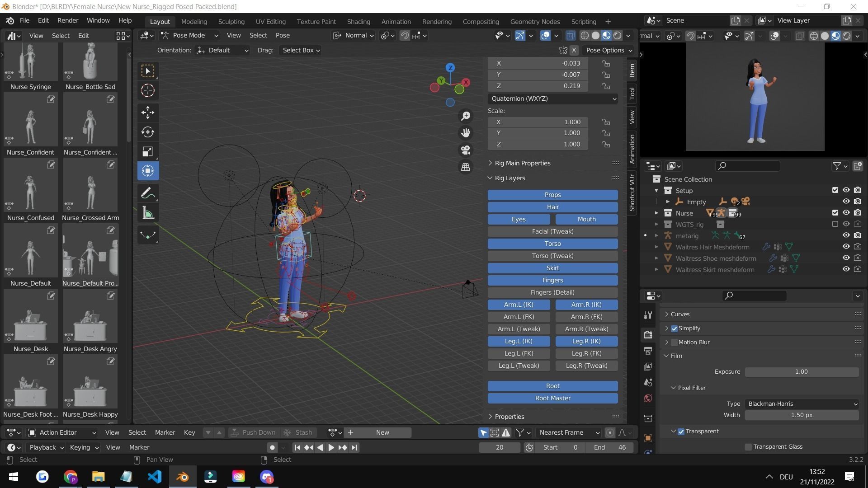Collapse the Rig Layers panel
The image size is (868, 488).
point(509,178)
